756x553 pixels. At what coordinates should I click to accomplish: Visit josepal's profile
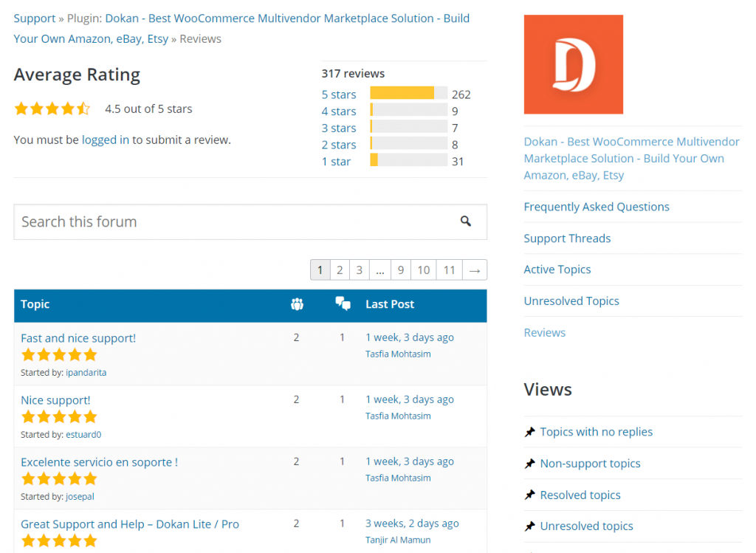click(x=80, y=497)
